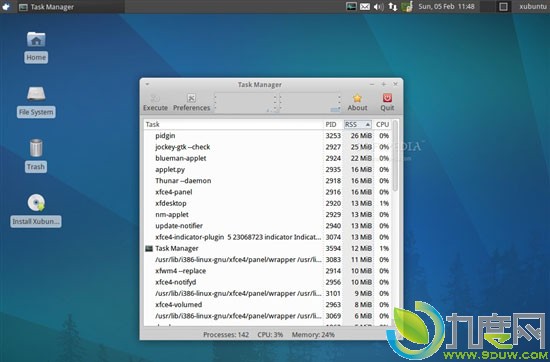Open the xubuntu user session menu
Image resolution: width=550 pixels, height=362 pixels.
click(x=533, y=6)
